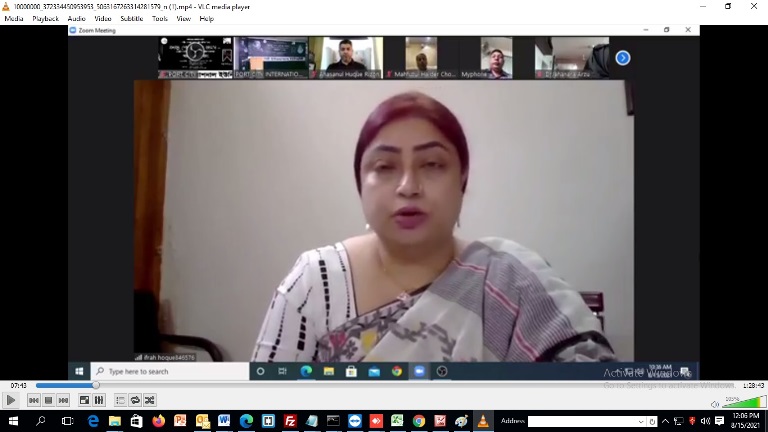The width and height of the screenshot is (768, 432).
Task: Select Mahfuzul Haider participant thumbnail
Action: 421,58
